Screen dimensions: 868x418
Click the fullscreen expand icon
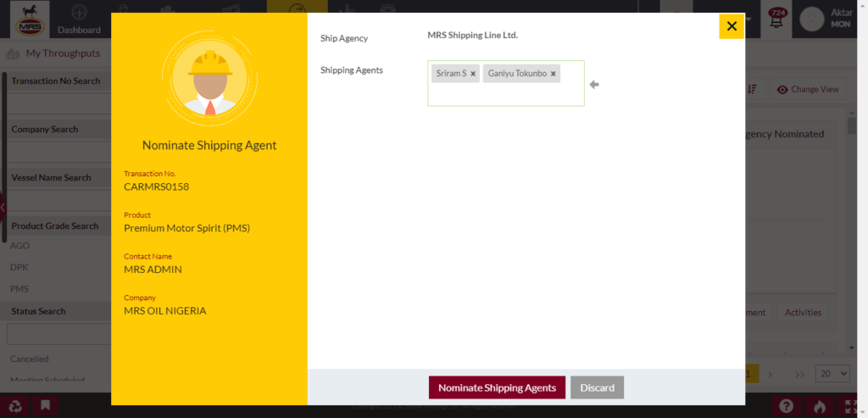853,406
